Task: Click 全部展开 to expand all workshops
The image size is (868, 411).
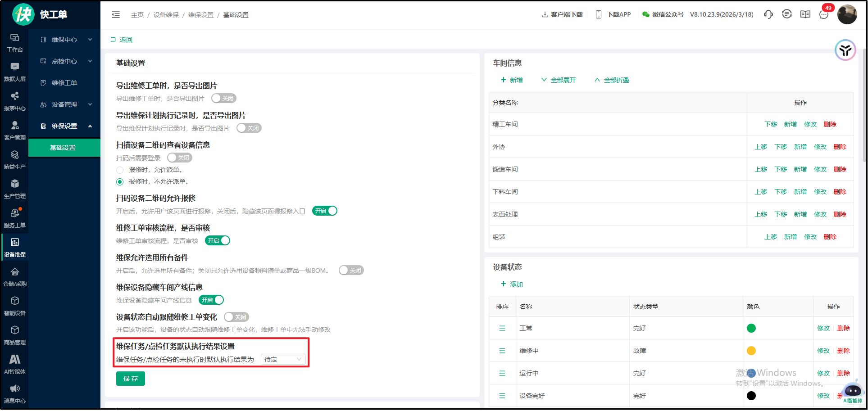Action: [x=559, y=80]
